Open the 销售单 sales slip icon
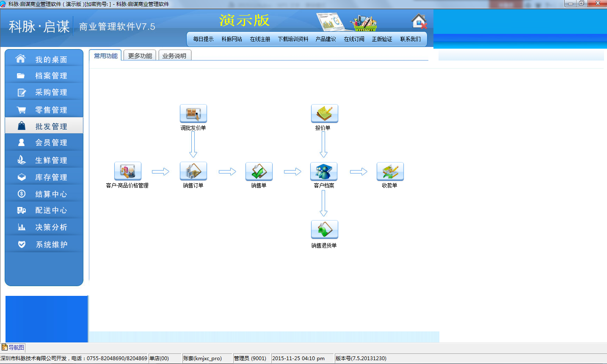The width and height of the screenshot is (607, 364). click(x=259, y=171)
